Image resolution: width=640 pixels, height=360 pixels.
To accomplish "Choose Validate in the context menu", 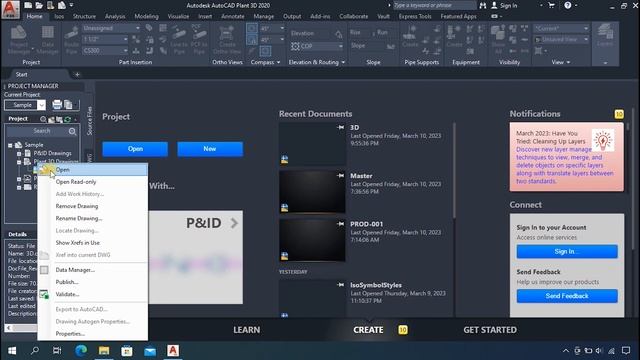I will point(93,294).
